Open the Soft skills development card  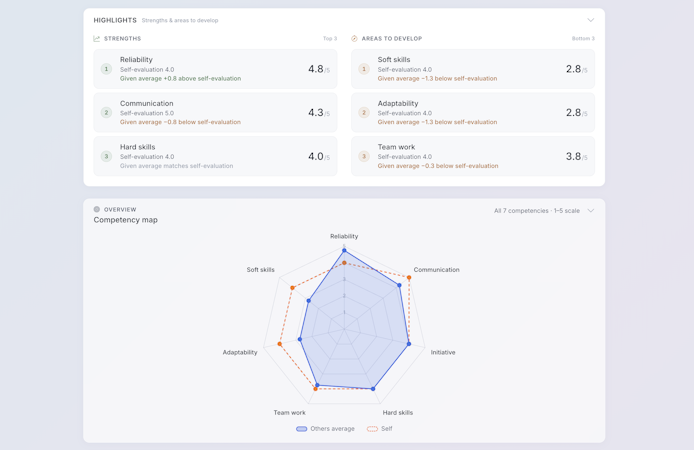click(473, 69)
